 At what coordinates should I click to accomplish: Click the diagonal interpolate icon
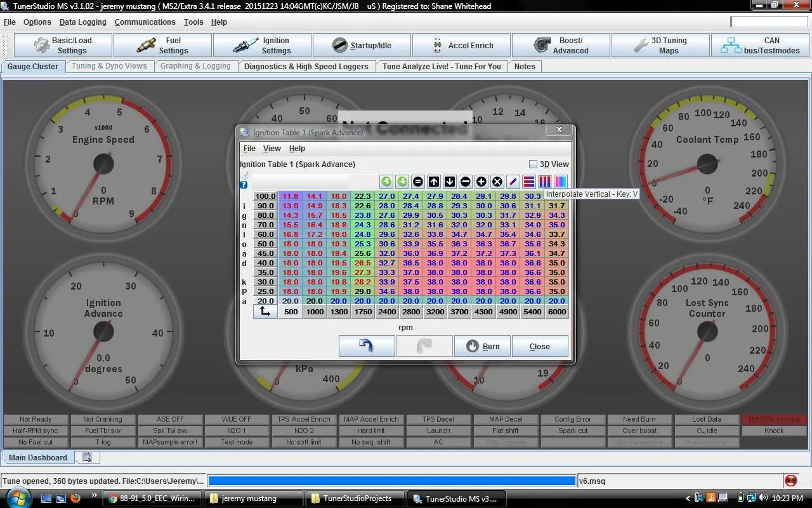click(x=513, y=182)
